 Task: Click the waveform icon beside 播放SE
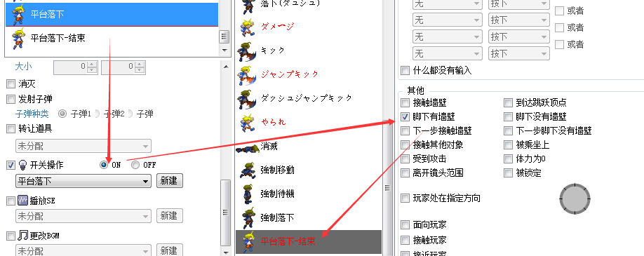[23, 201]
